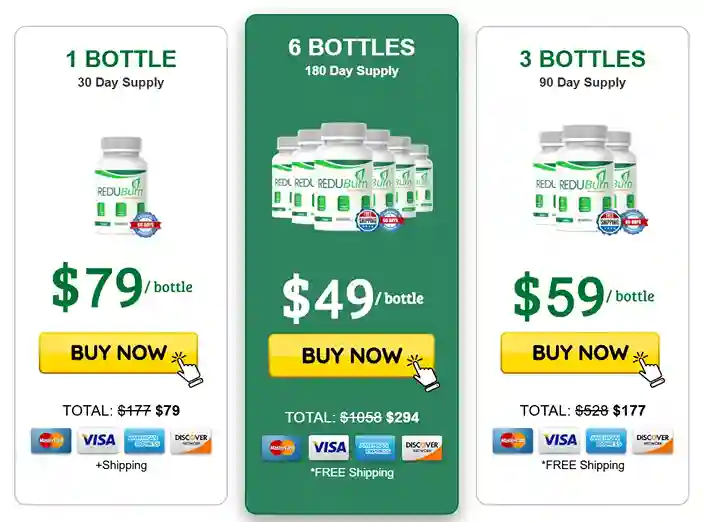
Task: Choose the Visa icon under 6 bottles
Action: click(x=328, y=448)
